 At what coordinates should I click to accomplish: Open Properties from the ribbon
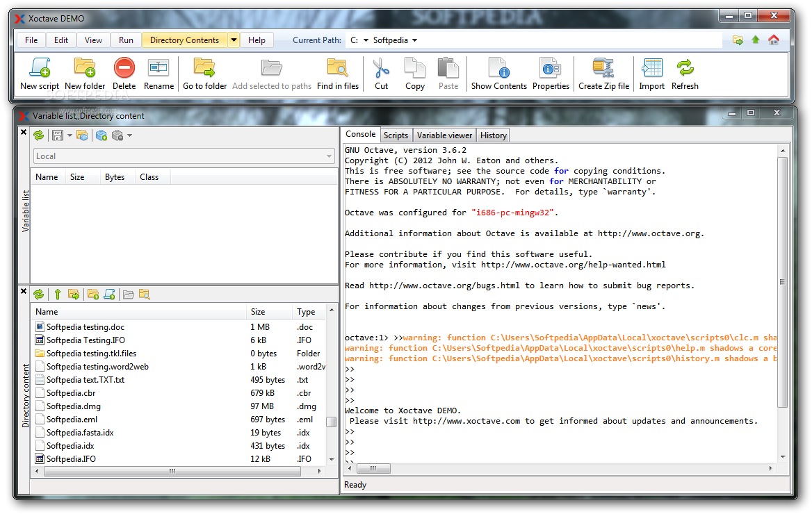click(551, 74)
